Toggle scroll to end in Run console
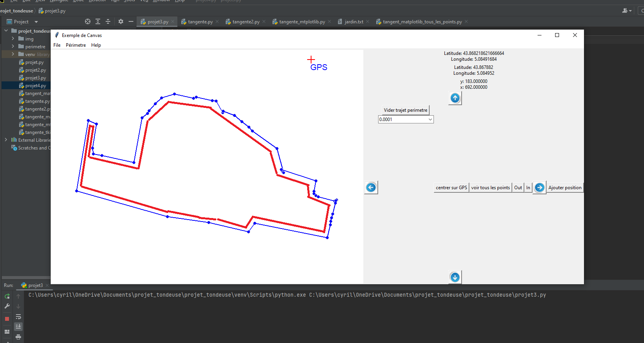 pos(18,326)
